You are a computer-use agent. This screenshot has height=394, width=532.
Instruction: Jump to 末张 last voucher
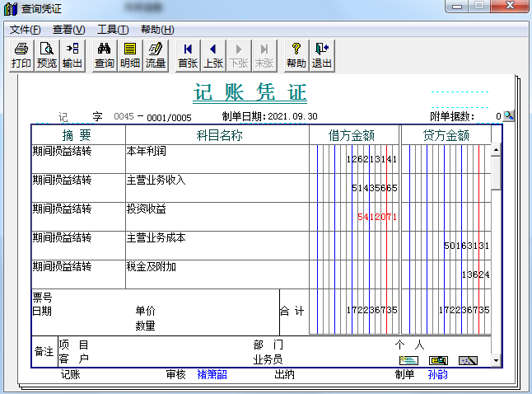(264, 56)
